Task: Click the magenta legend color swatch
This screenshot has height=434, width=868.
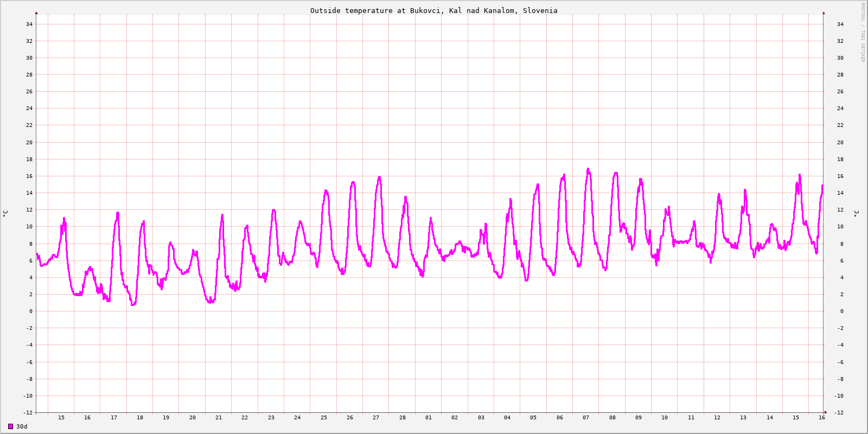Action: (x=10, y=426)
